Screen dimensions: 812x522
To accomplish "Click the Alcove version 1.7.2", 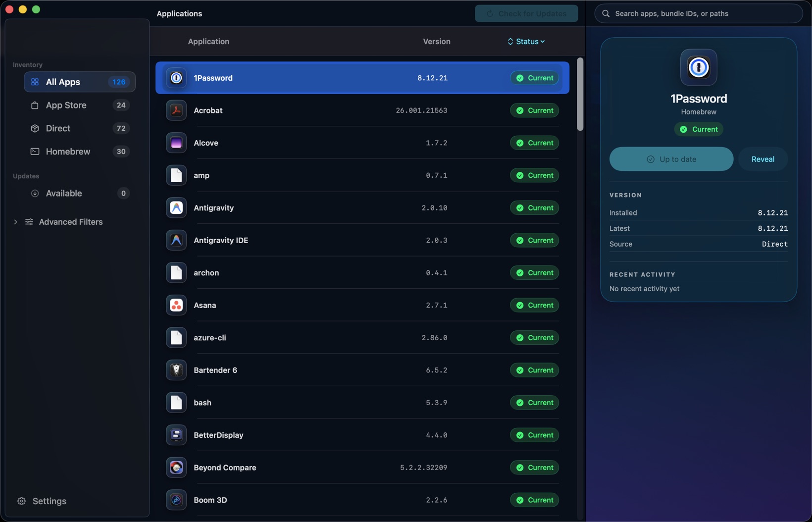I will tap(436, 143).
